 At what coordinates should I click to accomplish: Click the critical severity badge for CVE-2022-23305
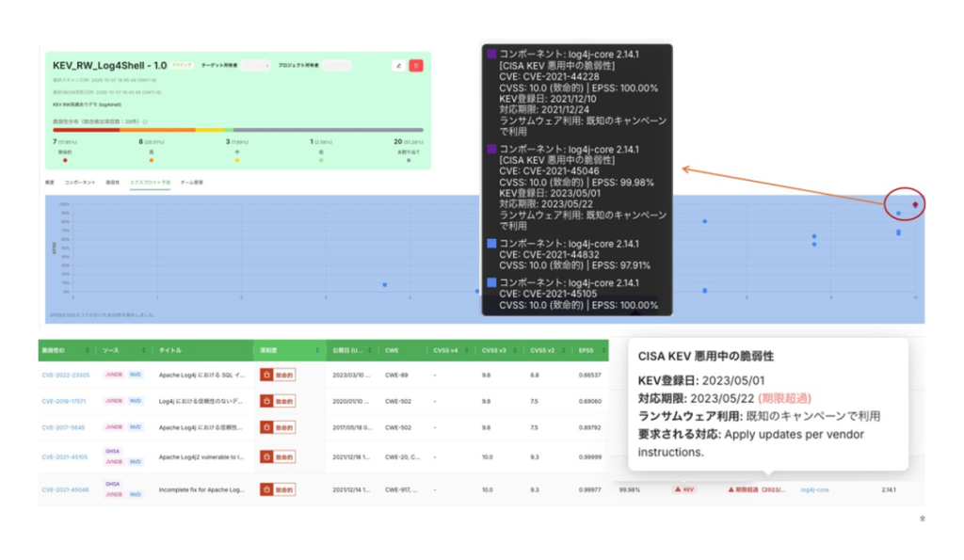click(278, 375)
